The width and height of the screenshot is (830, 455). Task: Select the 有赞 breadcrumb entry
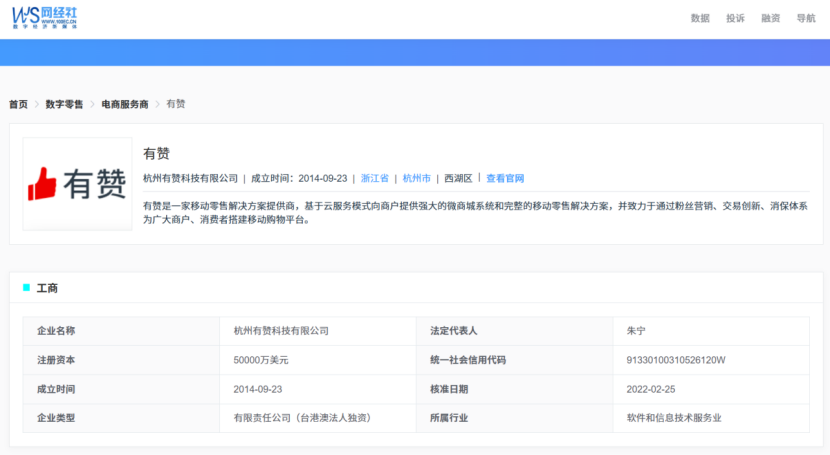176,104
